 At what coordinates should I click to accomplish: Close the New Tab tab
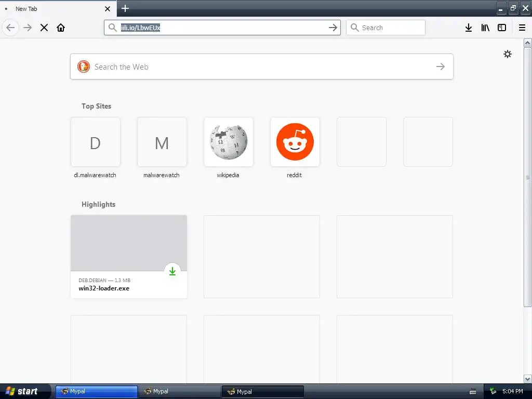(108, 9)
